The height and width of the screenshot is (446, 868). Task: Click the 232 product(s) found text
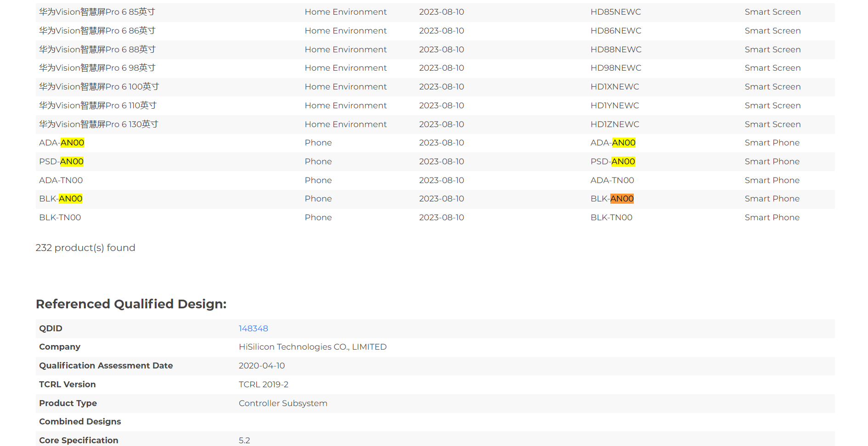tap(85, 248)
